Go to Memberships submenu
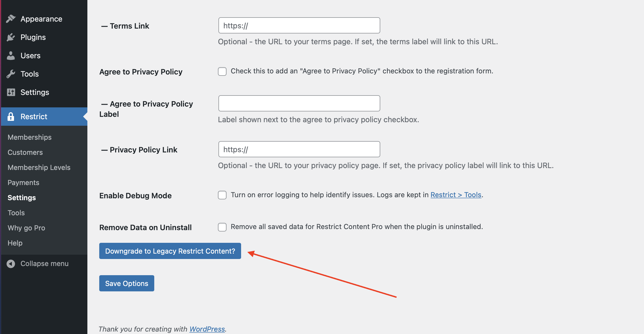 [29, 137]
